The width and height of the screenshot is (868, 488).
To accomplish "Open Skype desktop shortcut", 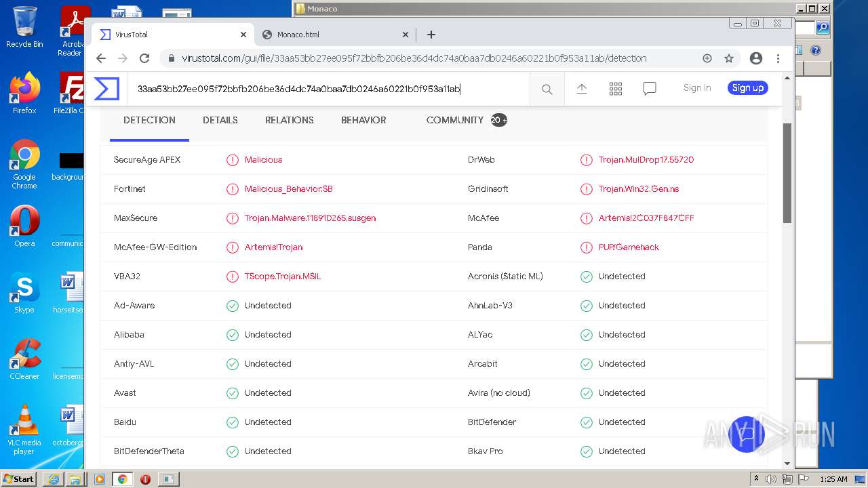I will 24,293.
